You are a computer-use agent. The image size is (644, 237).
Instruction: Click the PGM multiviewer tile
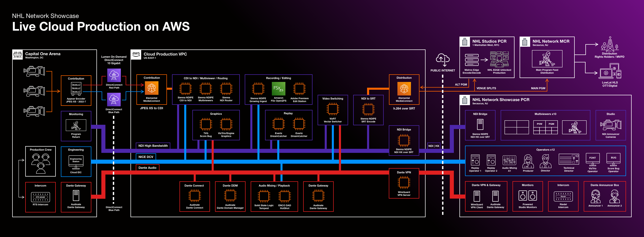click(x=551, y=124)
